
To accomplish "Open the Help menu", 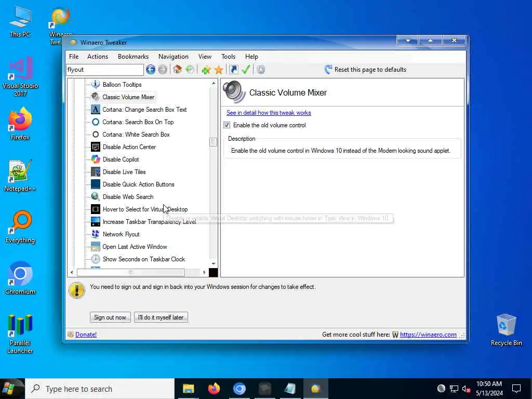I will coord(252,57).
